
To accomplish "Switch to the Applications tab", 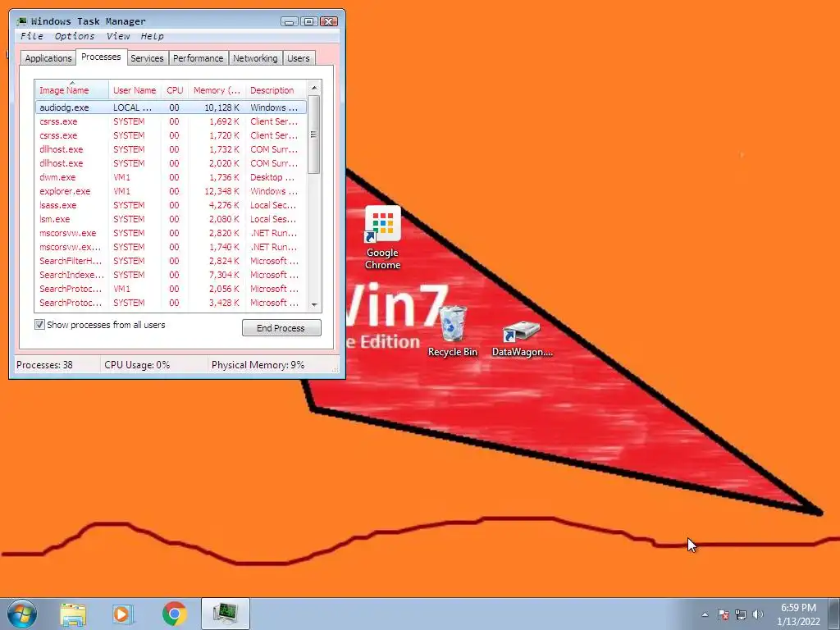I will click(x=48, y=58).
